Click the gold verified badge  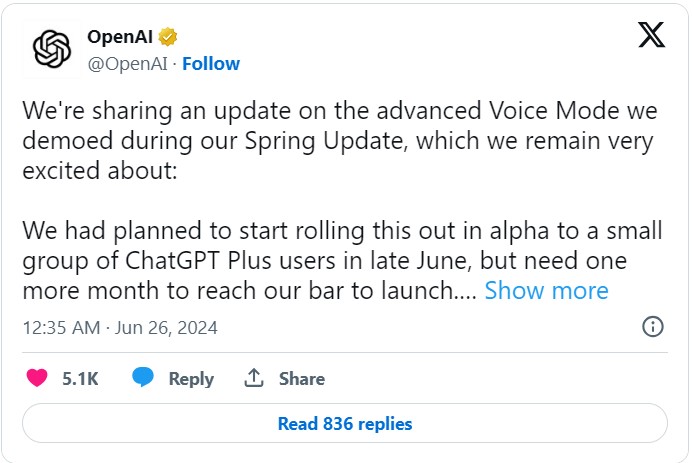168,37
